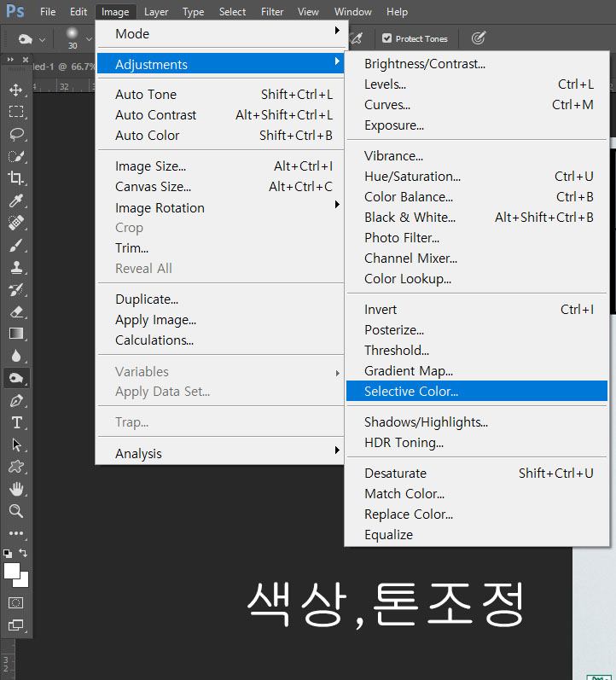
Task: Choose Brightness/Contrast adjustment
Action: click(x=477, y=64)
